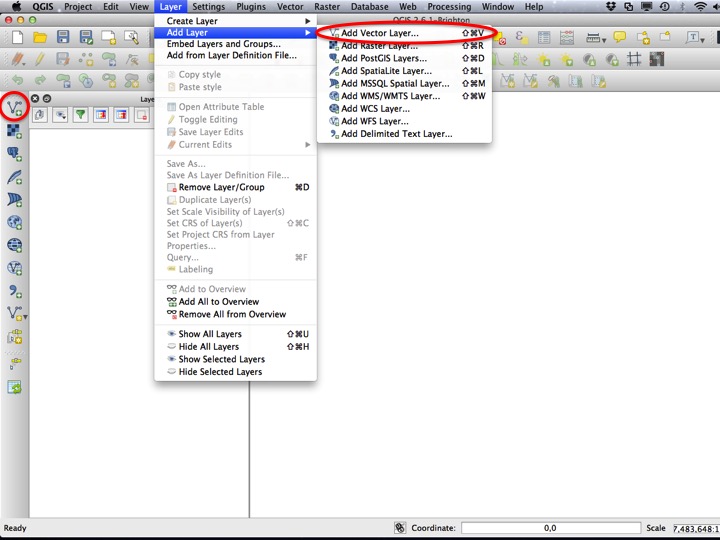Click the Add Group icon in Layers panel toolbar
720x540 pixels.
point(40,115)
